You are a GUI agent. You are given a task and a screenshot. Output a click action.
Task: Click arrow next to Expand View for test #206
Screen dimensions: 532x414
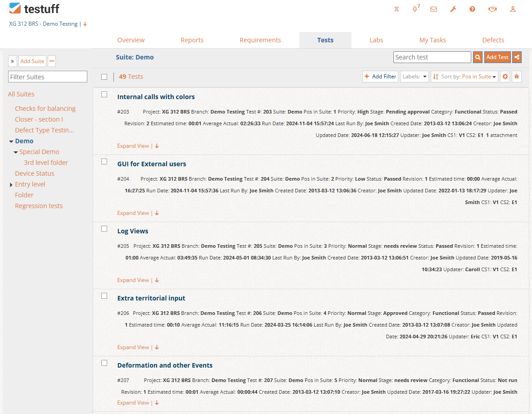pos(157,347)
